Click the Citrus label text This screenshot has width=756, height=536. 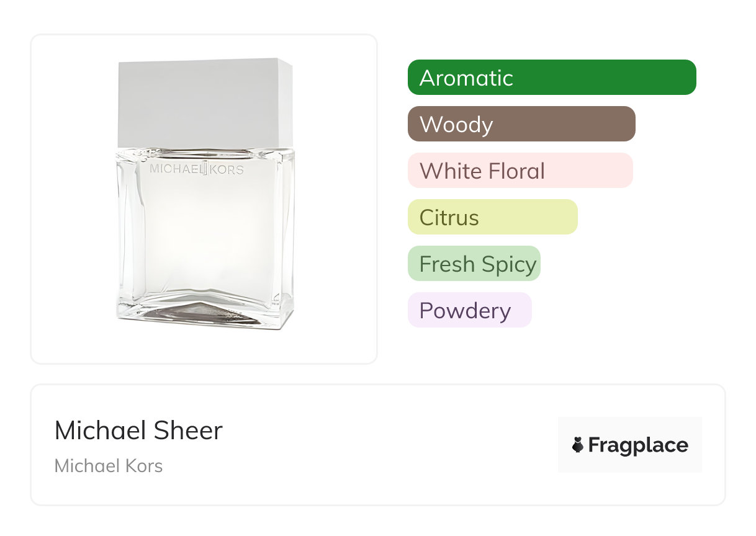click(449, 218)
